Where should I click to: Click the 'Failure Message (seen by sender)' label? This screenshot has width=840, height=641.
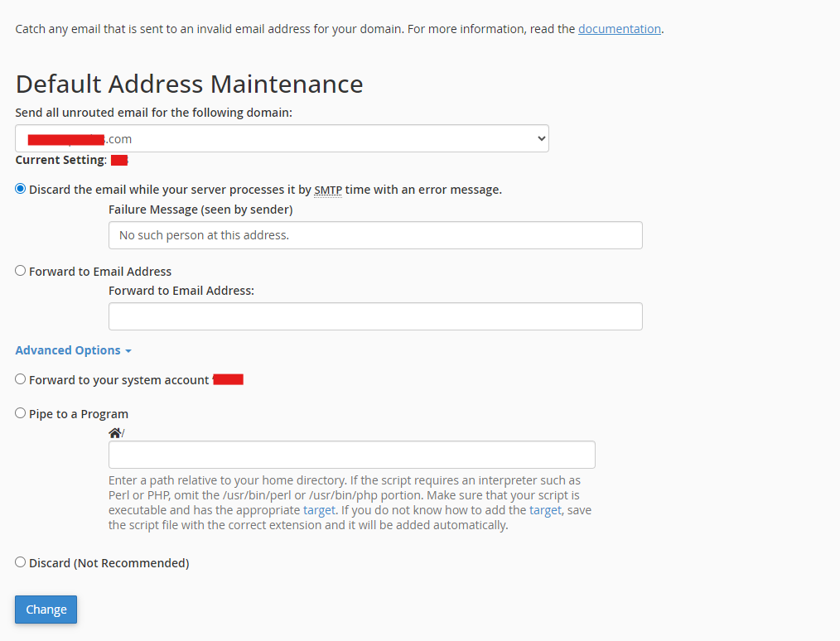coord(200,210)
